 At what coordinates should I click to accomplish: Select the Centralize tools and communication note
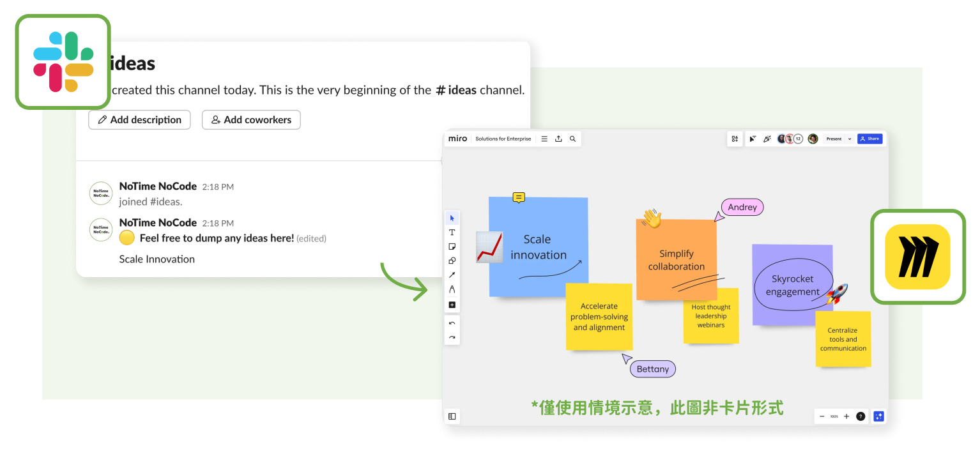point(843,339)
